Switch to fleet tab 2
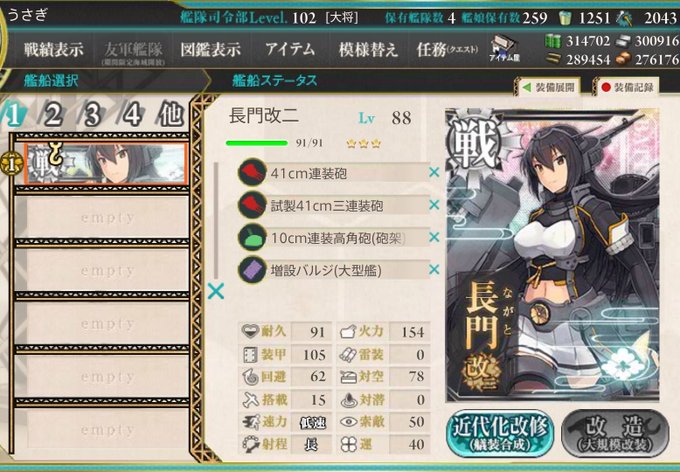This screenshot has width=680, height=472. [x=53, y=115]
